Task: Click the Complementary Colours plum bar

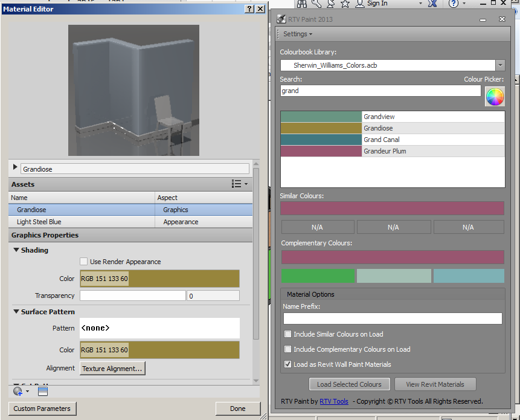Action: [393, 257]
